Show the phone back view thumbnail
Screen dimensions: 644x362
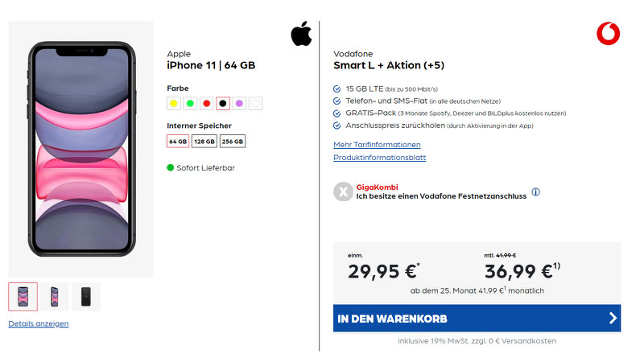tap(86, 297)
